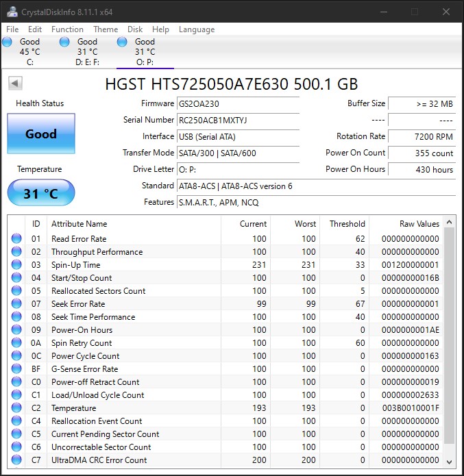The width and height of the screenshot is (464, 476).
Task: Click status orb for Start/Stop Count
Action: 16,277
